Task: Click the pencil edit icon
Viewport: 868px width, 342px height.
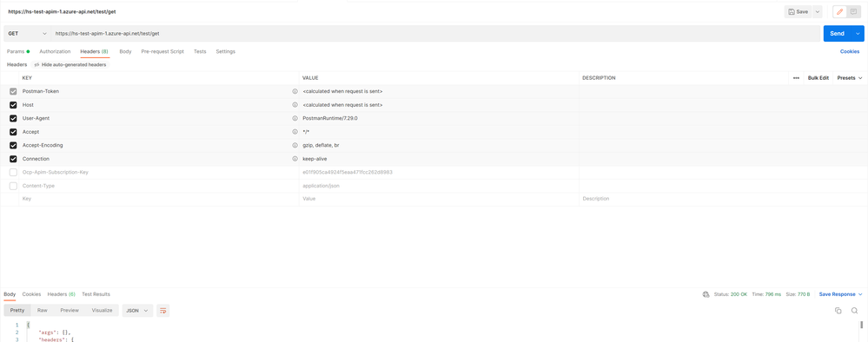Action: (x=840, y=11)
